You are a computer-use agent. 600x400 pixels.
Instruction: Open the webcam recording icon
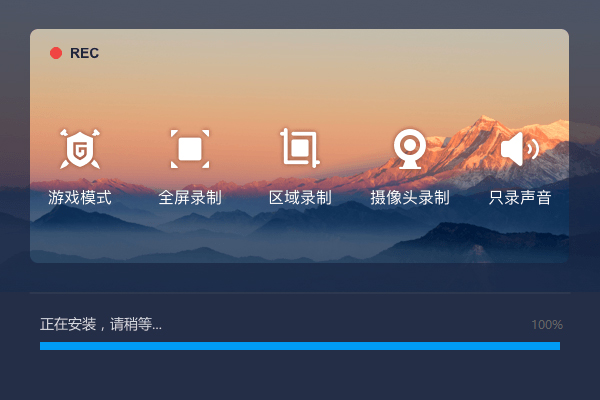pos(410,149)
